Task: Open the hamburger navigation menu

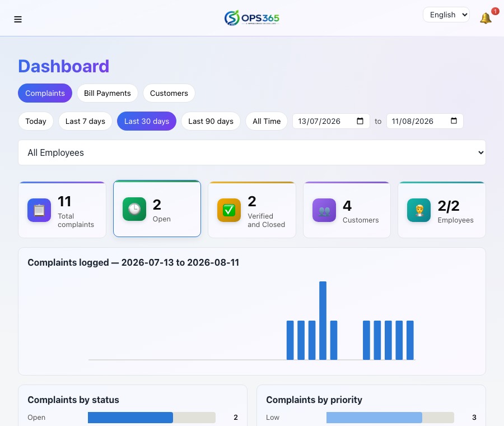Action: 18,19
